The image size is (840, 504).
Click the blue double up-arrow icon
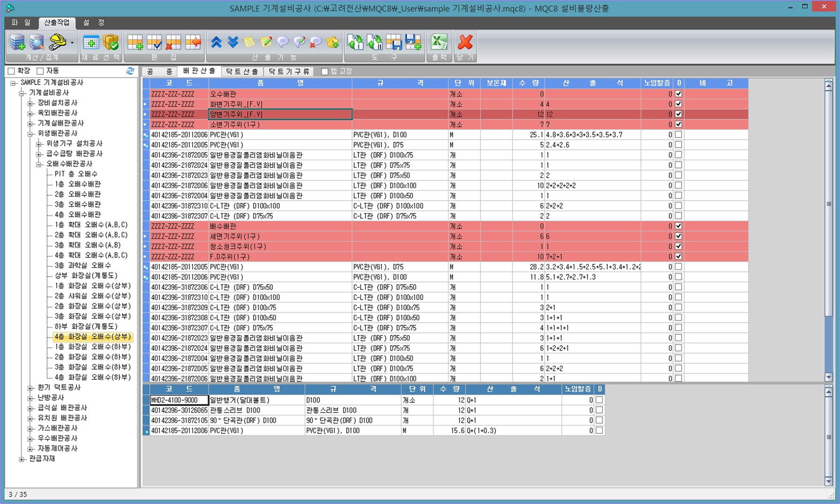point(216,42)
